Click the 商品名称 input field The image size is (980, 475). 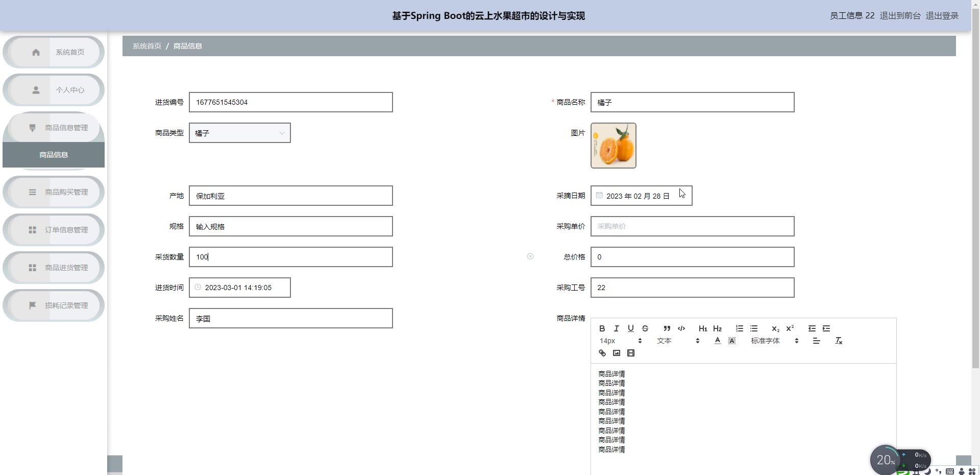click(693, 102)
